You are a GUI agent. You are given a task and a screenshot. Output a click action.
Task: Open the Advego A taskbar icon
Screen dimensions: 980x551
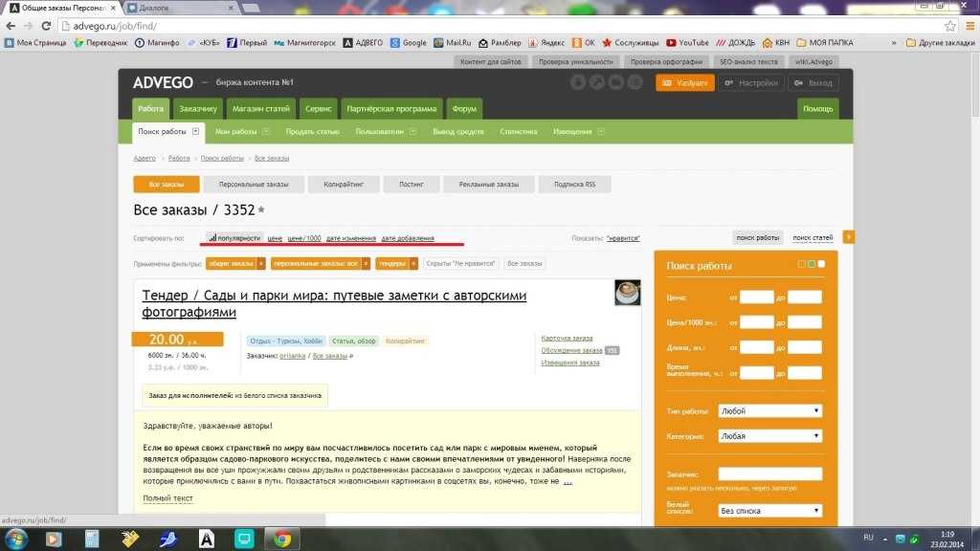(207, 539)
